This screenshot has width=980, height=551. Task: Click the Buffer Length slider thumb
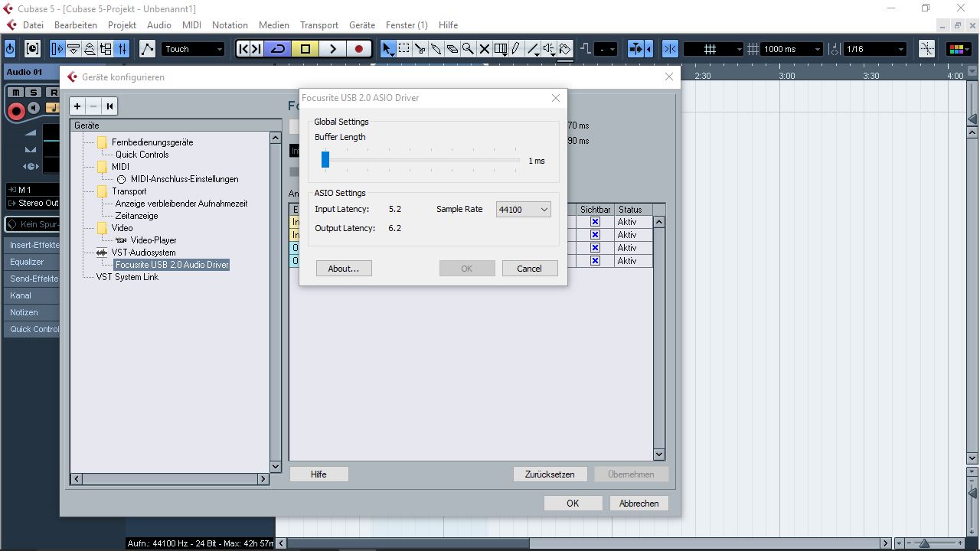tap(325, 159)
